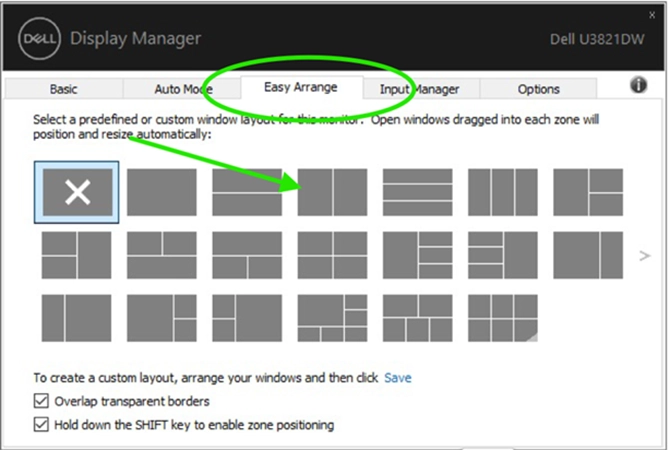Image resolution: width=670 pixels, height=450 pixels.
Task: Choose layout with wide left and two narrow right zones
Action: click(162, 318)
